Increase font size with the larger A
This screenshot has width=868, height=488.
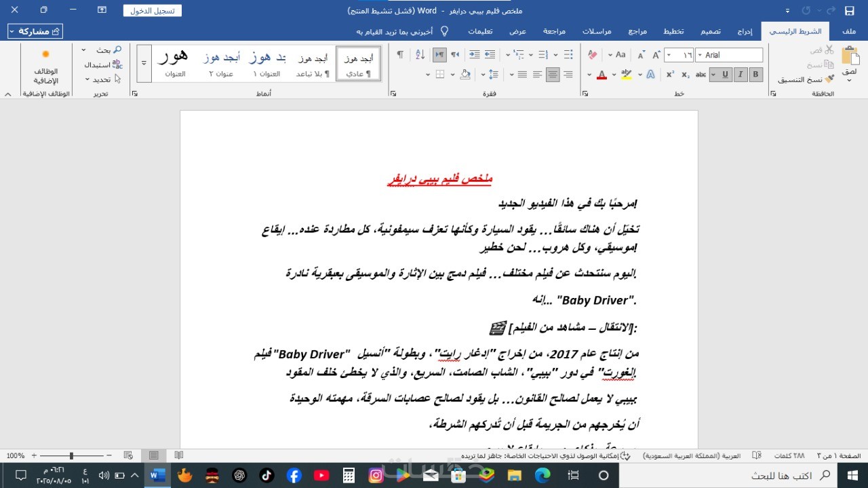pyautogui.click(x=656, y=55)
